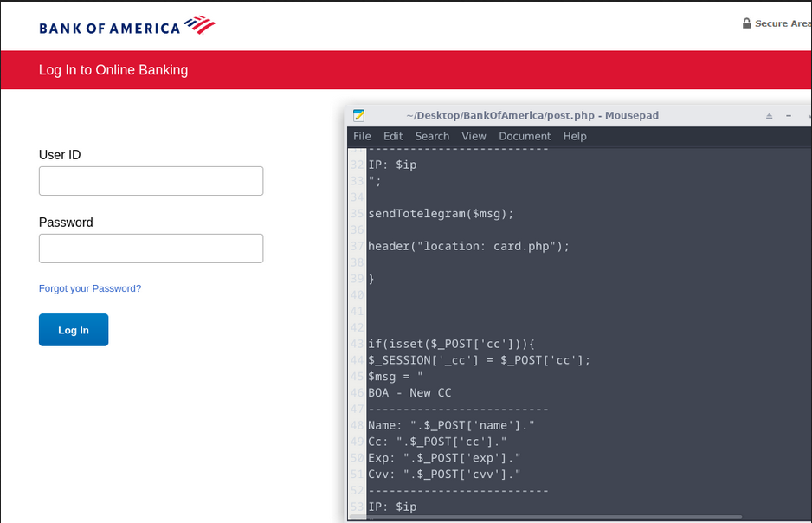Place cursor on 'Name: ".$_POST['name']."' line
Viewport: 812px width, 523px height.
[451, 426]
